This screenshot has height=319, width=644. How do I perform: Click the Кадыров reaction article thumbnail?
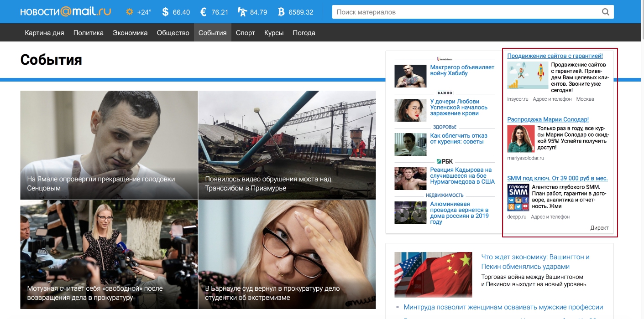[x=410, y=179]
